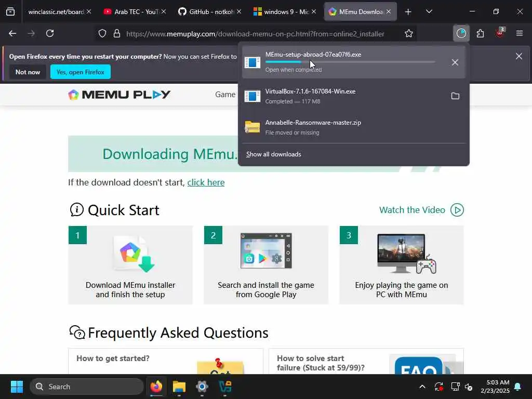Bookmark this page with the star
Image resolution: width=532 pixels, height=399 pixels.
click(408, 33)
